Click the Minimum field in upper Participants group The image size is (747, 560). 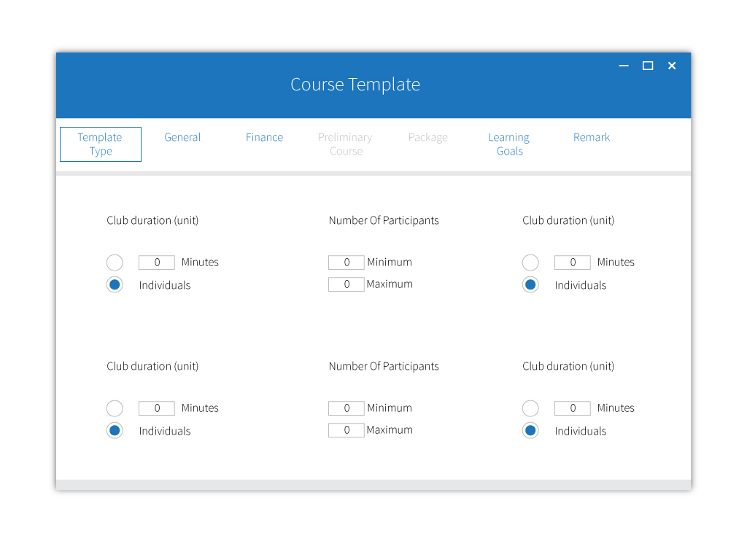pyautogui.click(x=347, y=262)
